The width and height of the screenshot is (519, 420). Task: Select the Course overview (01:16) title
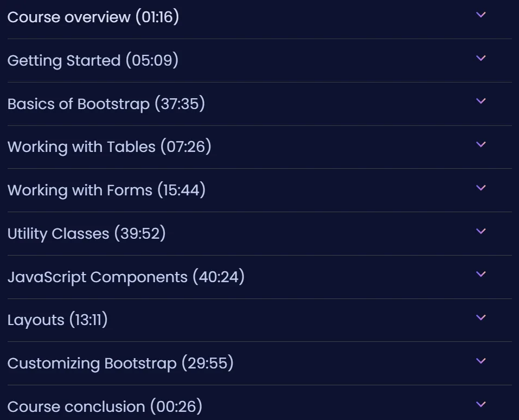(93, 17)
